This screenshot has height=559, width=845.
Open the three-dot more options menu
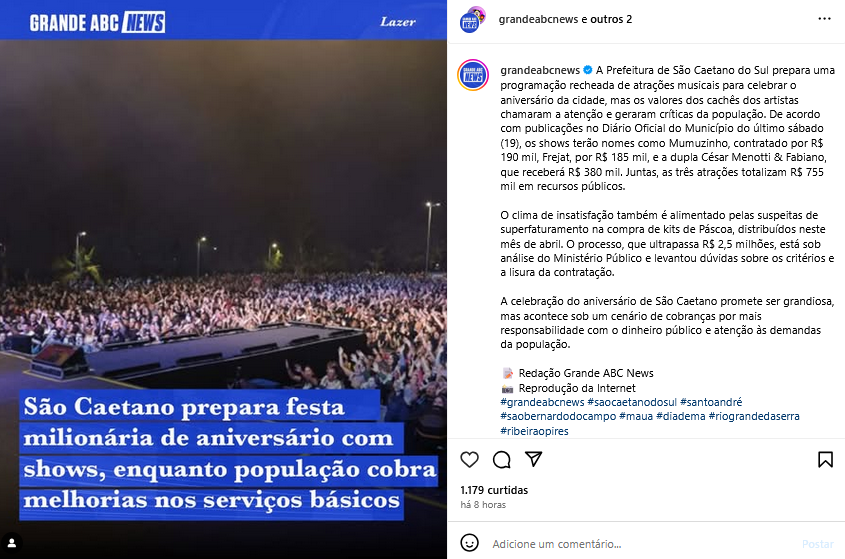tap(825, 19)
